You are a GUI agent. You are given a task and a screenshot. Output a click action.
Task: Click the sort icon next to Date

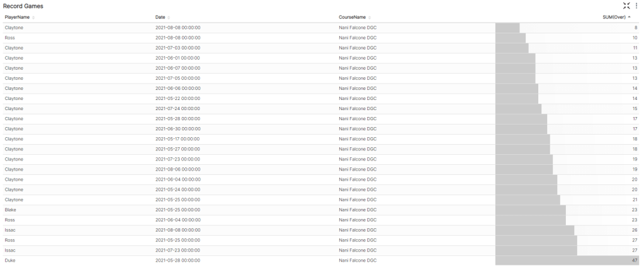169,18
